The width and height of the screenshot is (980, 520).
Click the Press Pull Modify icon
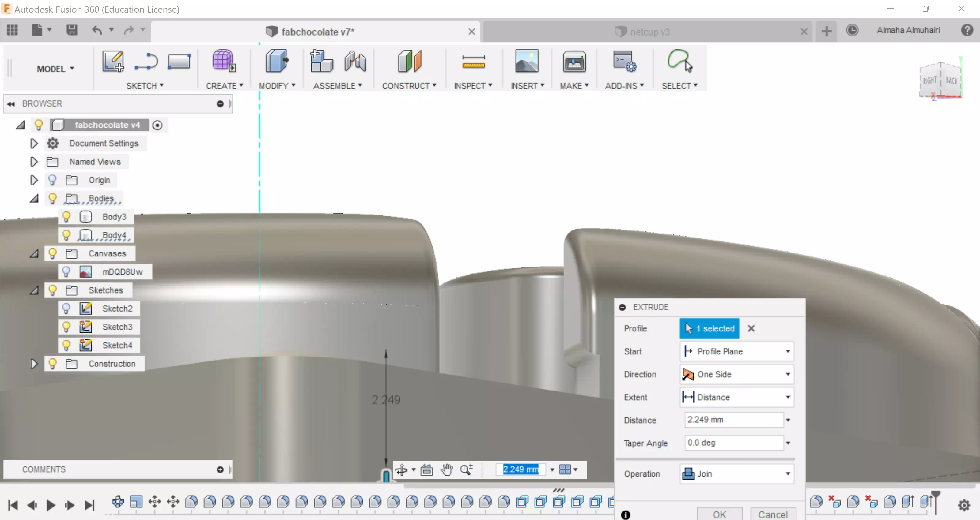tap(277, 61)
